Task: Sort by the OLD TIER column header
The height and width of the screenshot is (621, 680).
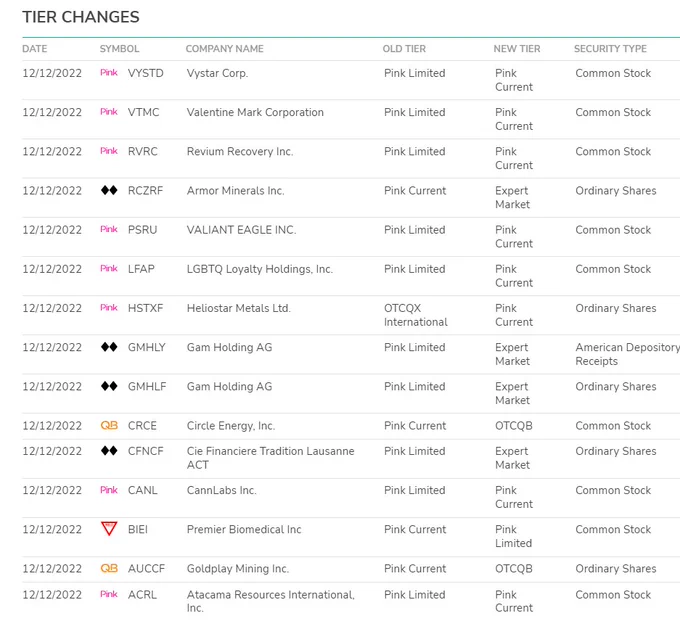Action: tap(404, 49)
